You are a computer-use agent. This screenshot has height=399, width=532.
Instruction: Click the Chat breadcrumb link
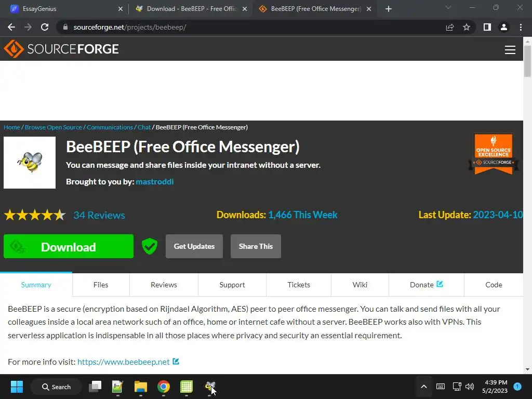pos(144,127)
